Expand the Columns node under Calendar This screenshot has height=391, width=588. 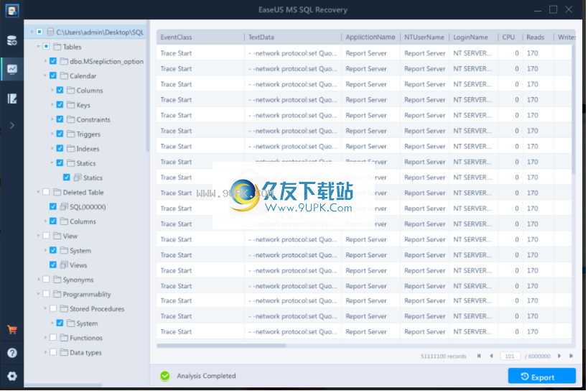coord(52,91)
